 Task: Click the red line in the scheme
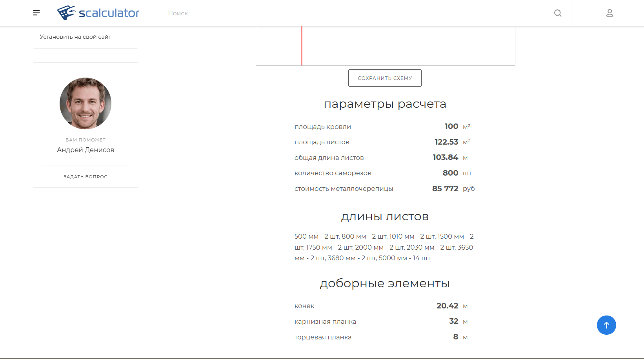tap(302, 45)
